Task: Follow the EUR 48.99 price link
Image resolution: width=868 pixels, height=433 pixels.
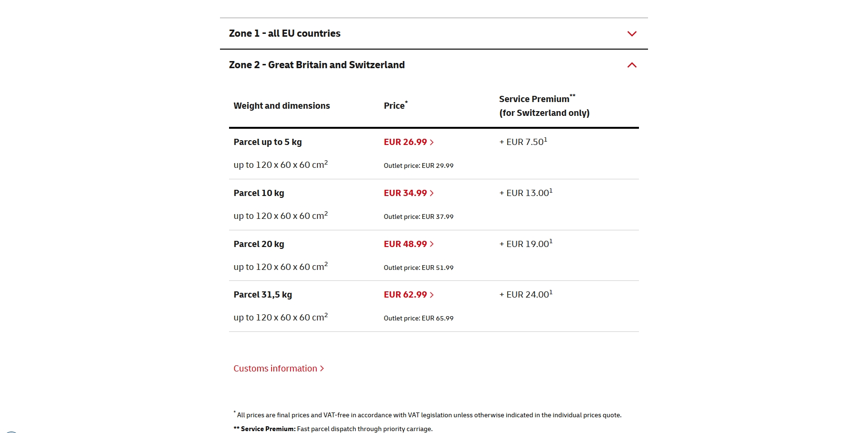Action: click(x=405, y=244)
